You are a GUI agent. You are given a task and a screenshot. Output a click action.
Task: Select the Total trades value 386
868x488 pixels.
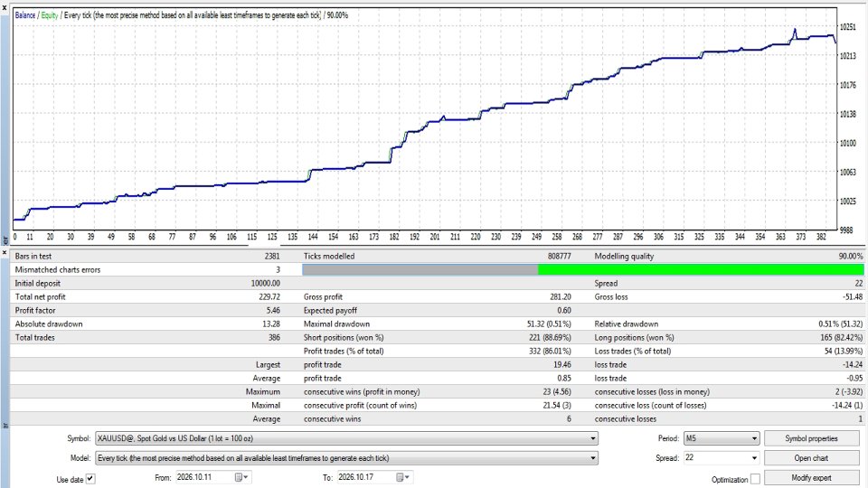[274, 337]
